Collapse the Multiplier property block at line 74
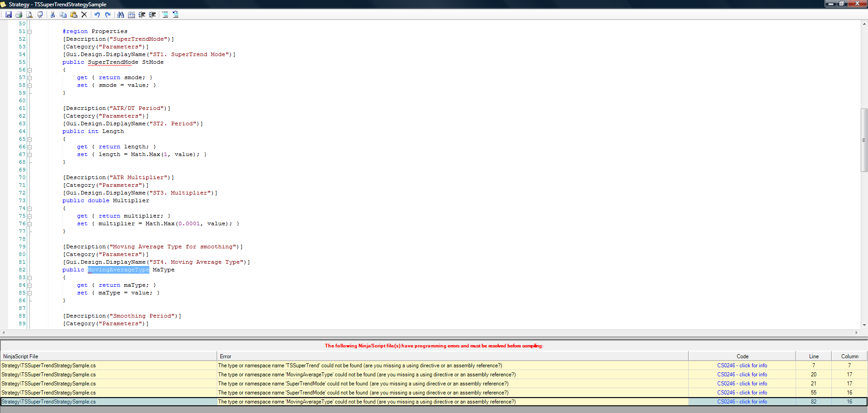 tap(29, 209)
